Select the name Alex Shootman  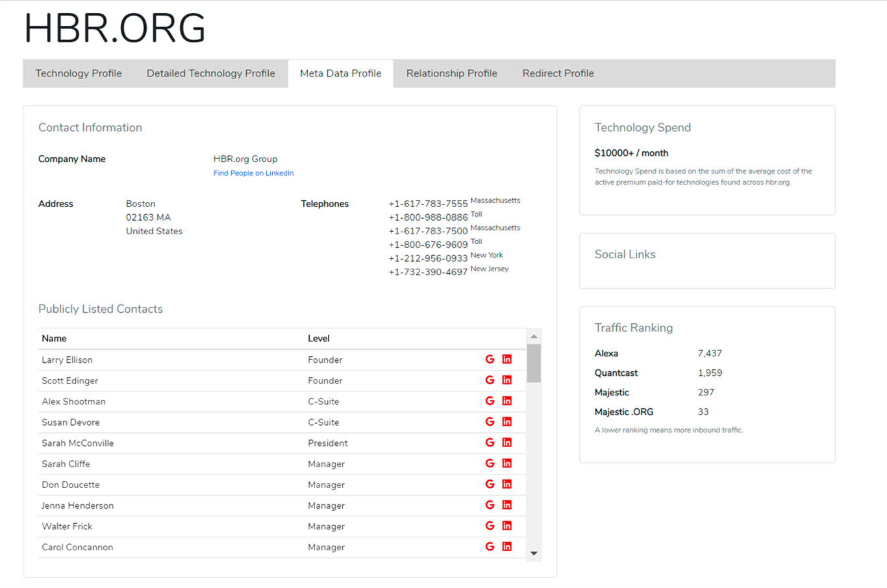(73, 401)
